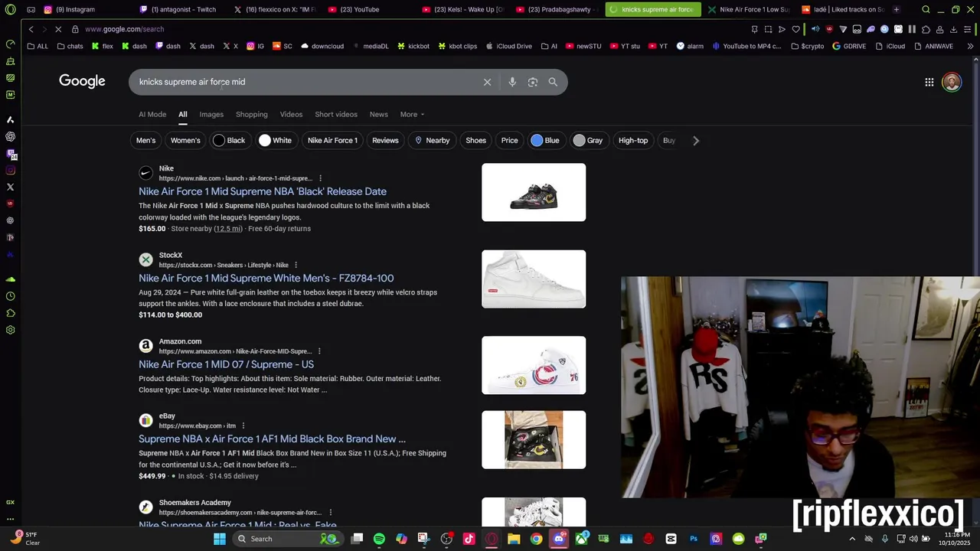
Task: Start voice search with microphone icon
Action: point(512,82)
